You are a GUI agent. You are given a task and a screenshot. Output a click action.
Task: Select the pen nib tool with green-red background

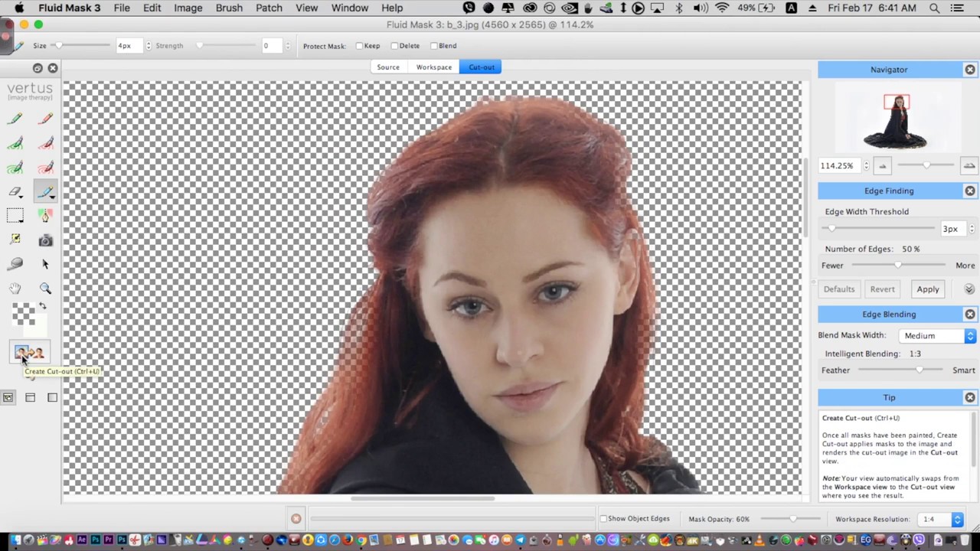45,217
